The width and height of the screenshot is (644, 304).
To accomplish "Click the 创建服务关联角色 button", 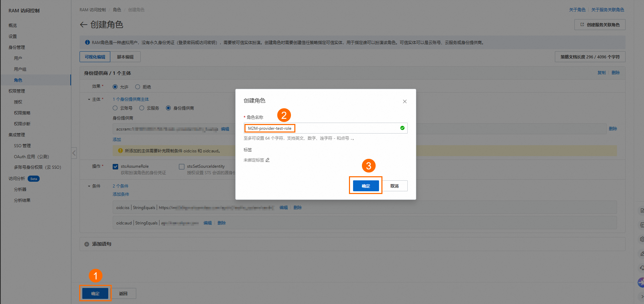I will coord(600,25).
